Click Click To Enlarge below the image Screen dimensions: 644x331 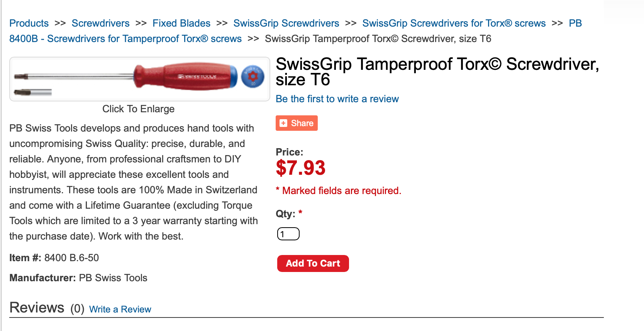click(138, 109)
